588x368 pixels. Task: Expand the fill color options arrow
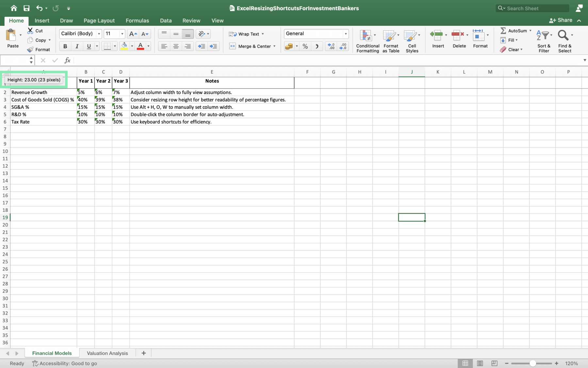(132, 46)
